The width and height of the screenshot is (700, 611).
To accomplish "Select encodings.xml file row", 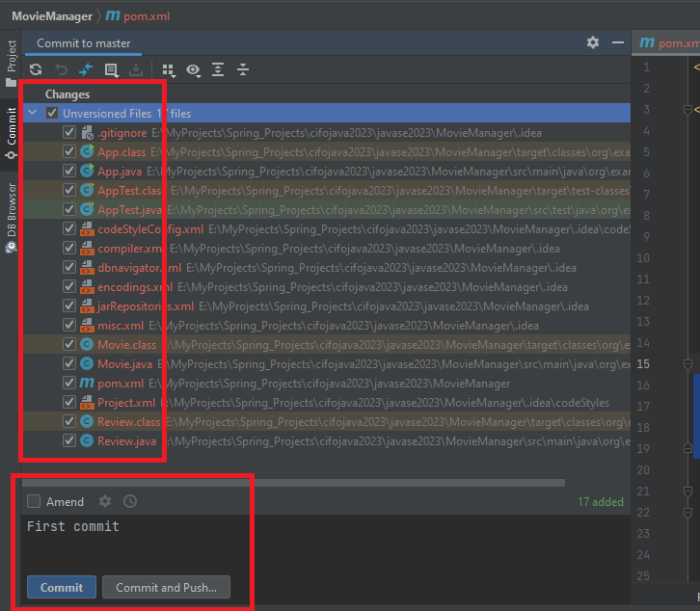I will [x=327, y=286].
